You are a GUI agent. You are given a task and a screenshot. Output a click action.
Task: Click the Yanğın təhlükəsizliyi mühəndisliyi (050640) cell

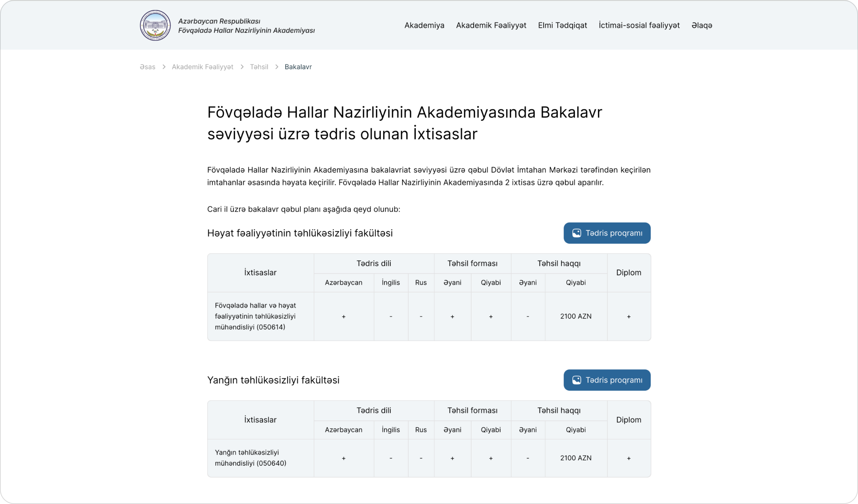[x=250, y=458]
